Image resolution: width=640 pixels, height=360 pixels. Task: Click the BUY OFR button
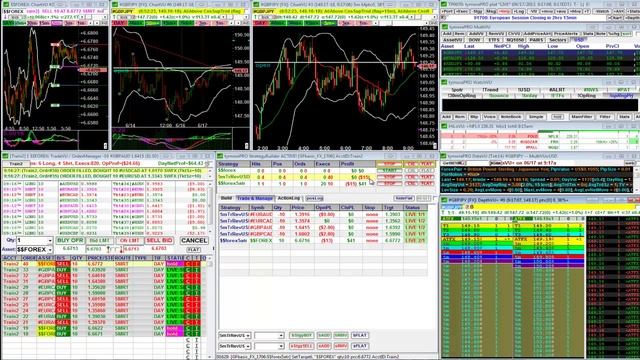point(70,240)
